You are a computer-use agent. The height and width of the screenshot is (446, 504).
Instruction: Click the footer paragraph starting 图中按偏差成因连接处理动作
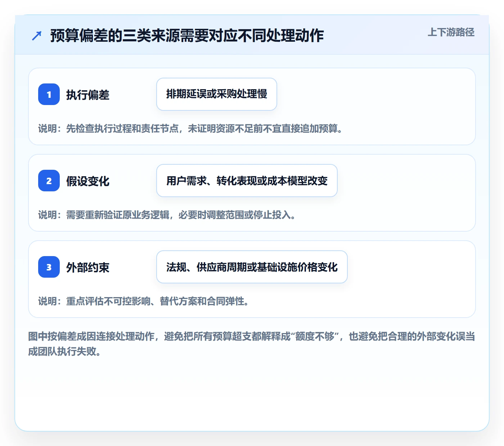[x=252, y=344]
